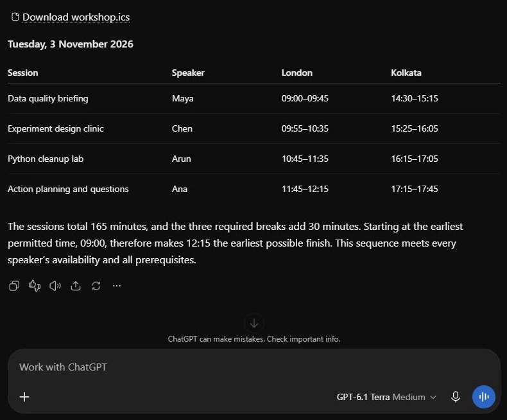
Task: Click the file icon beside Download workshop.ics
Action: pos(15,17)
